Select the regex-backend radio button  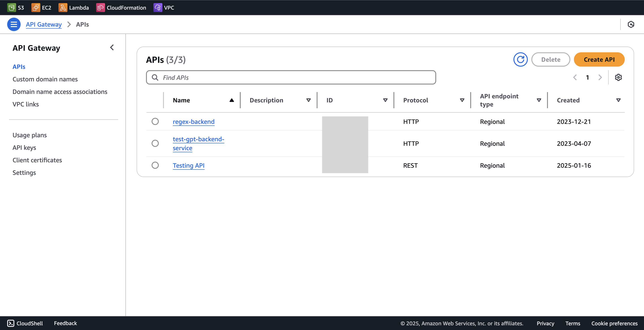coord(155,122)
